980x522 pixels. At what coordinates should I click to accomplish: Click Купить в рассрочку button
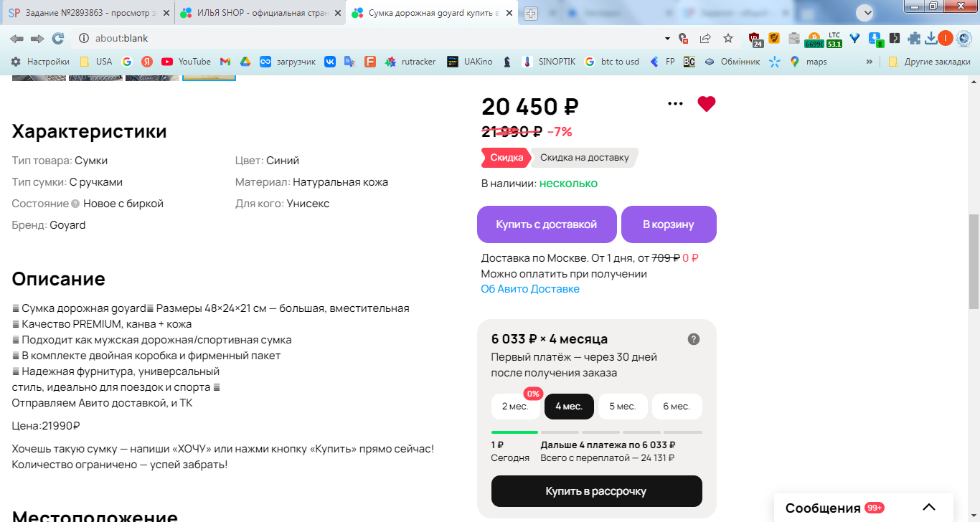tap(596, 491)
